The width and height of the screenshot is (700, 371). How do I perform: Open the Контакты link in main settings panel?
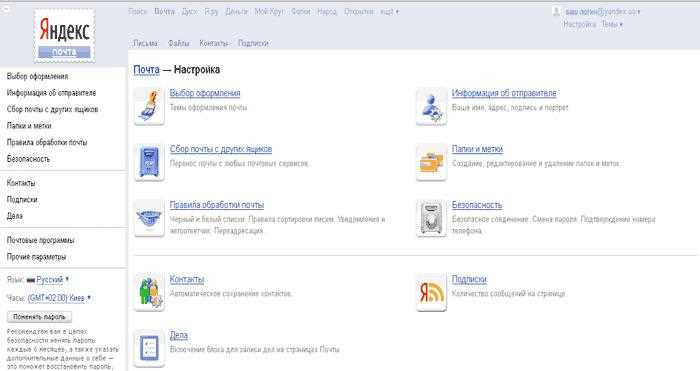[x=187, y=279]
